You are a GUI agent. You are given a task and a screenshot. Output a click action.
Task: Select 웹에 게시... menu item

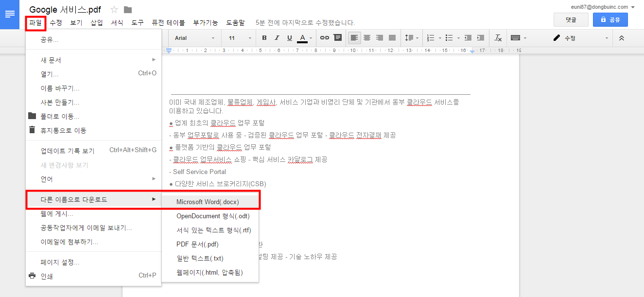(x=94, y=214)
